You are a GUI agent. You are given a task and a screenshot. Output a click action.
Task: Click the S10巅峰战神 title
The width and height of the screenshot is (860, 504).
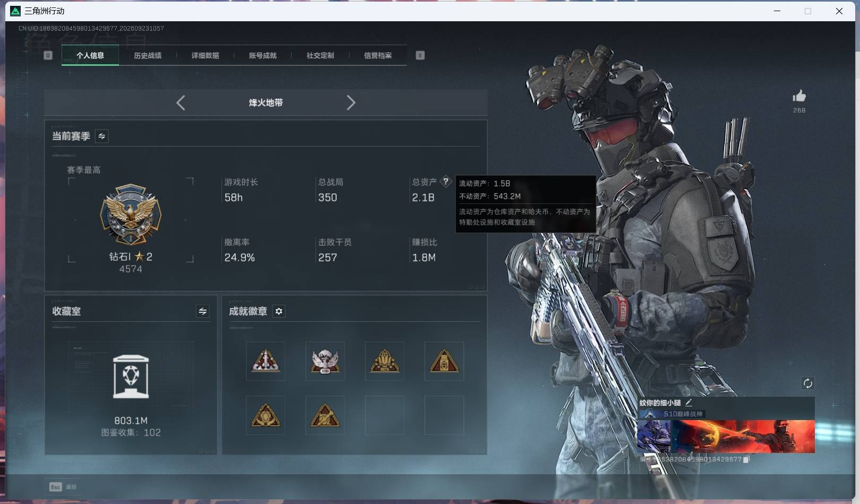pyautogui.click(x=683, y=414)
